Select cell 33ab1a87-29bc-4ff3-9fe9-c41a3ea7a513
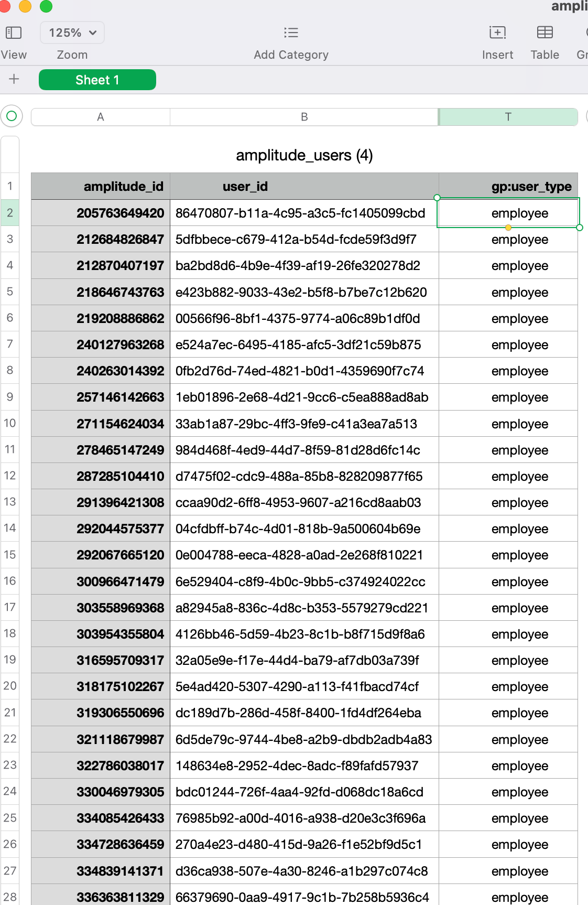 click(304, 424)
